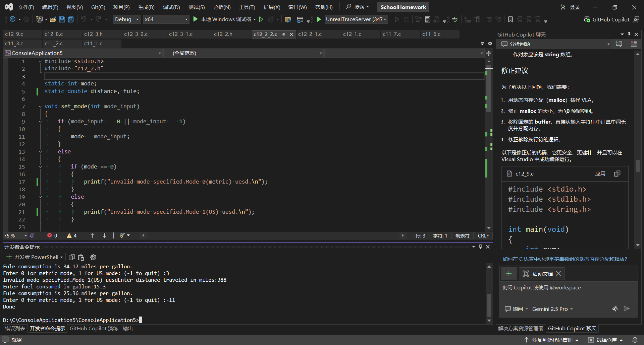Start a new Copilot chat thread
The image size is (644, 345).
(619, 44)
